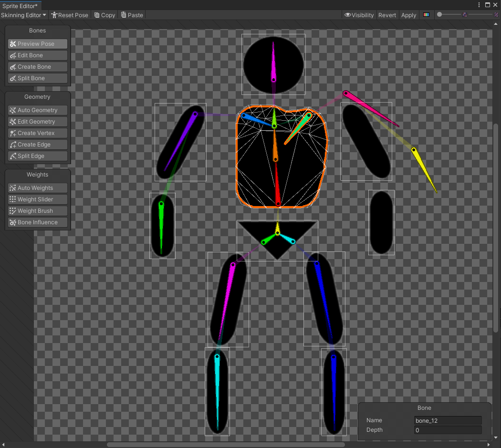Enable the Auto Geometry tool

pyautogui.click(x=37, y=110)
